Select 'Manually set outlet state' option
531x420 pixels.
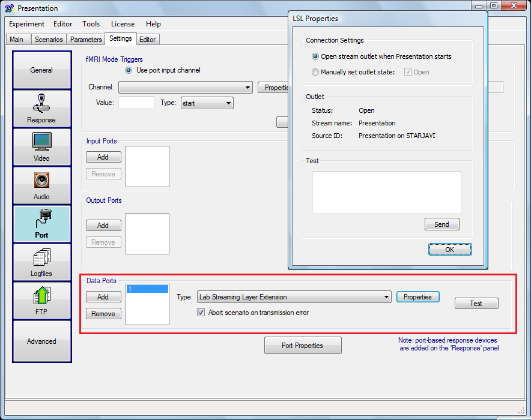tap(316, 72)
